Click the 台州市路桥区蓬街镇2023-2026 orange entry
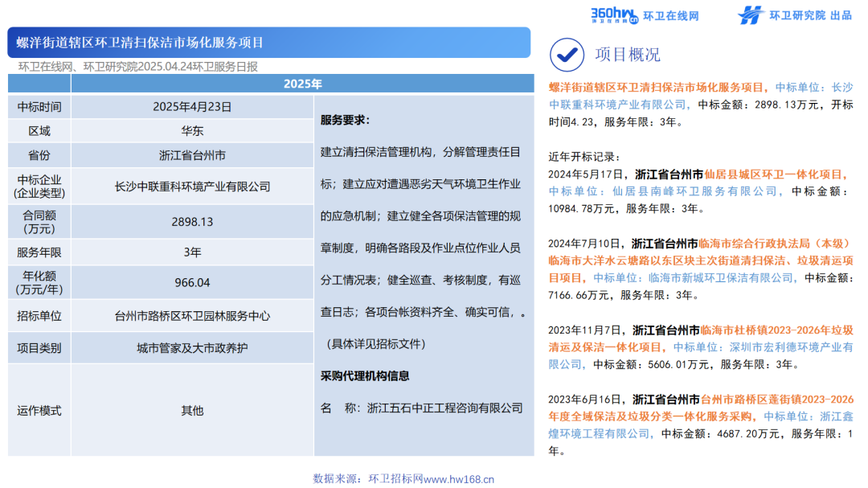The width and height of the screenshot is (868, 488). click(x=777, y=400)
